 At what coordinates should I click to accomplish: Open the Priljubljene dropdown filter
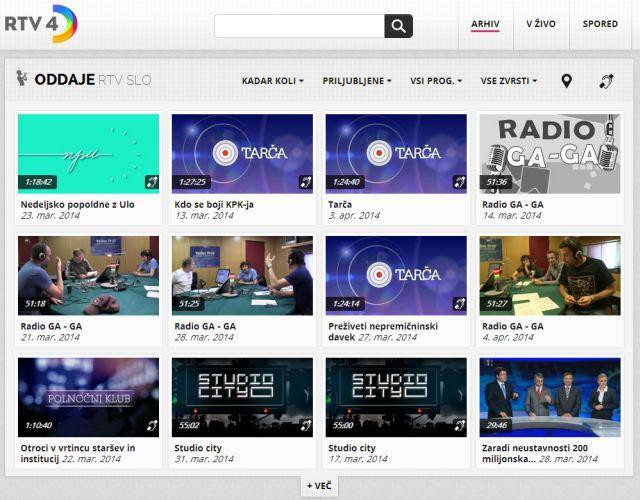(x=357, y=81)
